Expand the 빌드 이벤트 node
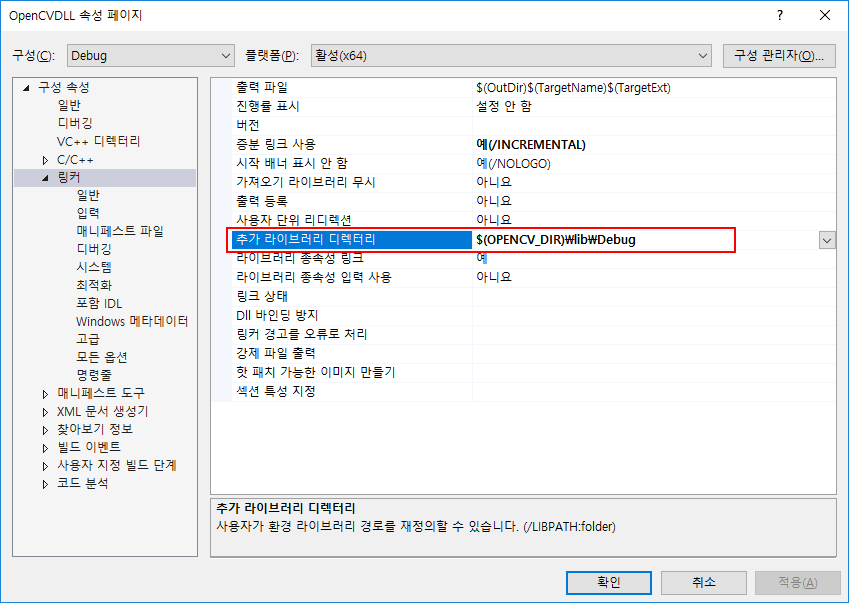849x603 pixels. pos(45,448)
